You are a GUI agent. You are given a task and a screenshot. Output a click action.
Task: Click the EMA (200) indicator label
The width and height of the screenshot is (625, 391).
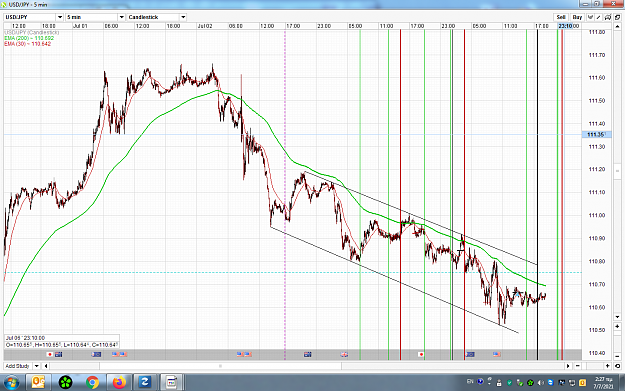[29, 38]
